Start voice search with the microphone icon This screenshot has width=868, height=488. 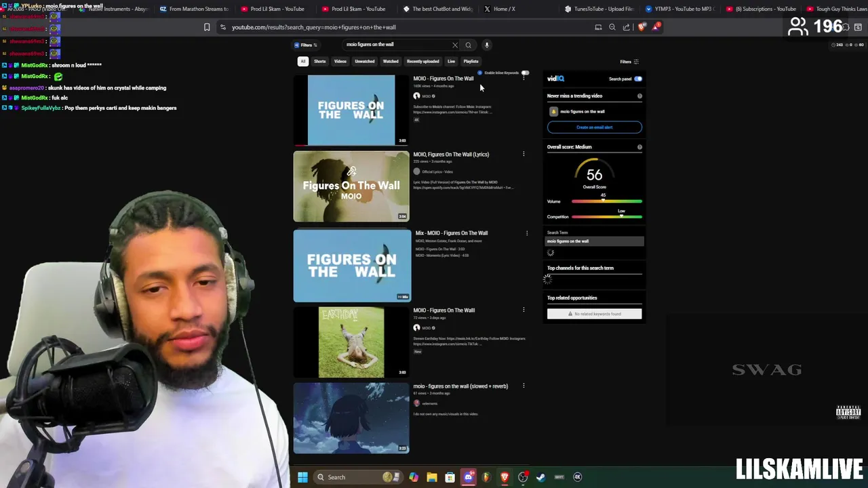487,45
